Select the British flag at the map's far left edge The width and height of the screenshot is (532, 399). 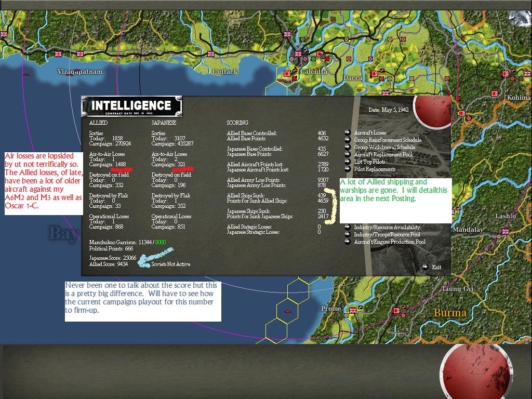4,34
